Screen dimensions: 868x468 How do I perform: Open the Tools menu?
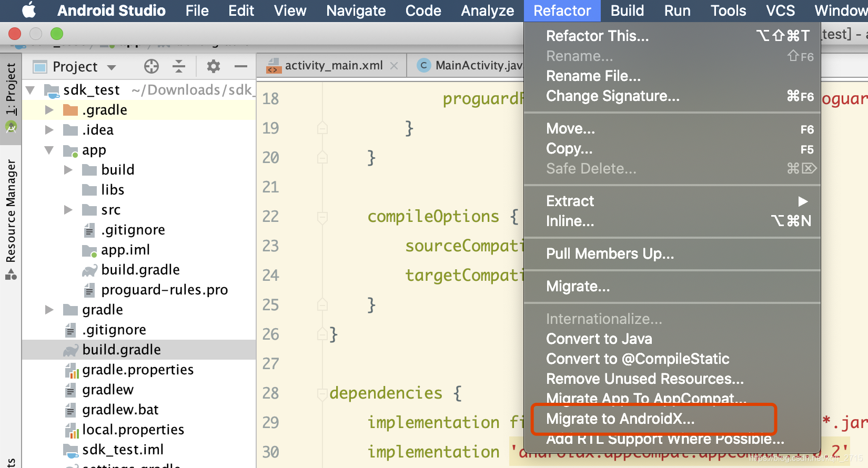pos(728,11)
